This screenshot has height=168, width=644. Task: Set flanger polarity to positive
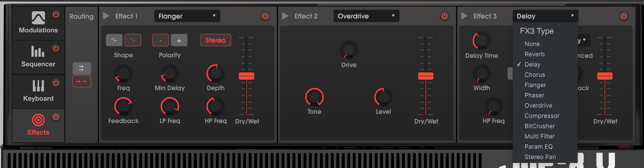tap(179, 40)
